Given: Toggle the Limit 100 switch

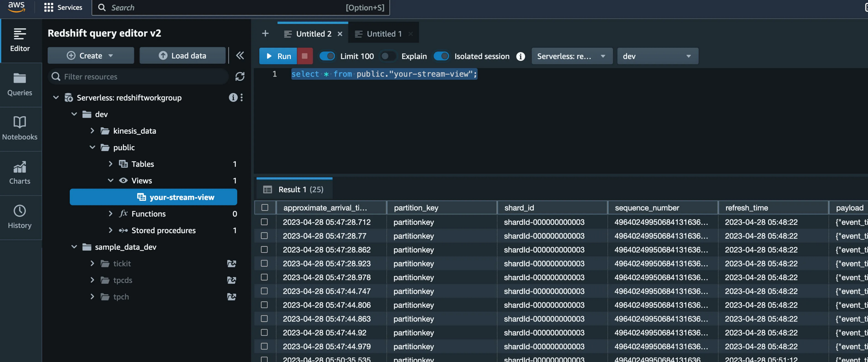Looking at the screenshot, I should point(327,56).
